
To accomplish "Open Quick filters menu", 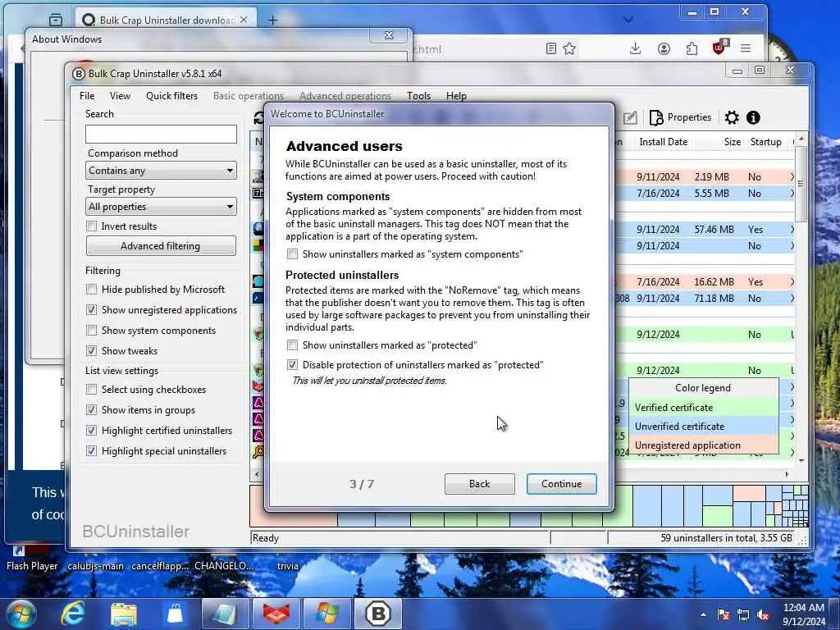I will coord(172,96).
